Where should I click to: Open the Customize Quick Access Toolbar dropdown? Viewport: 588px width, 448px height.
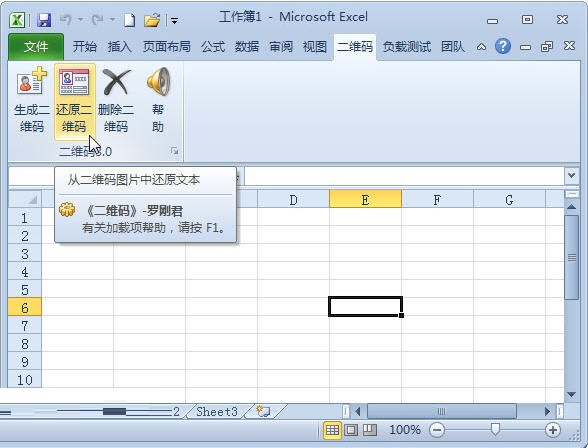pos(174,20)
